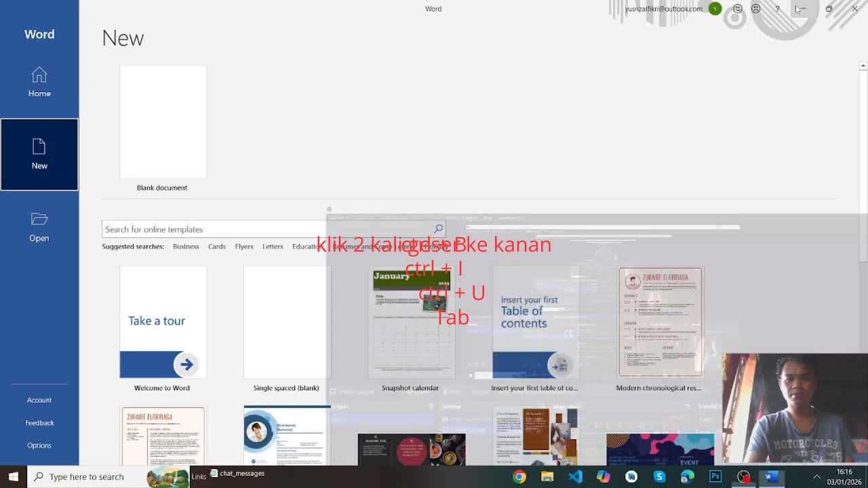The height and width of the screenshot is (488, 868).
Task: Open Modern chronological resume template
Action: 660,329
